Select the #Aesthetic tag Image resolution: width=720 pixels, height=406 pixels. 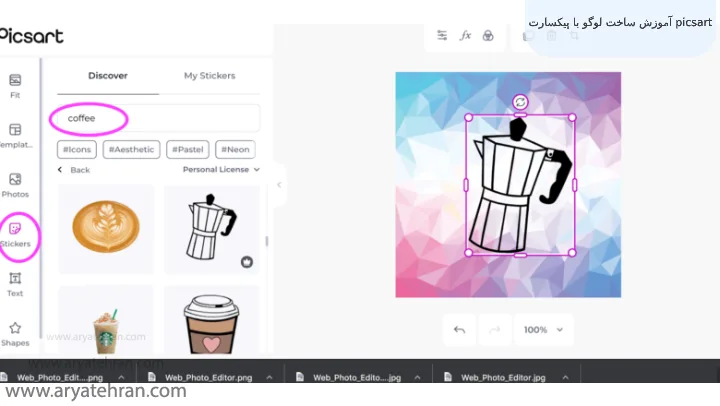point(131,149)
